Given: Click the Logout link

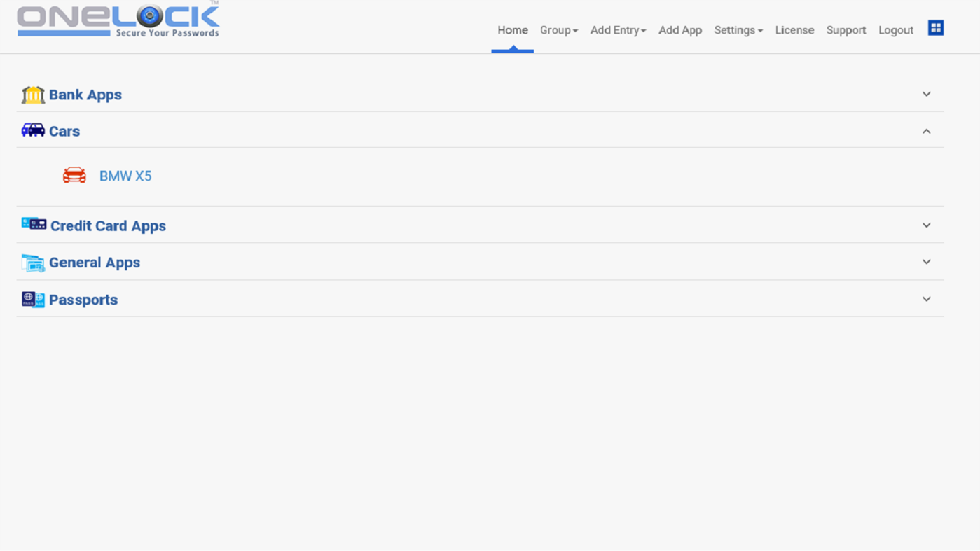Looking at the screenshot, I should pyautogui.click(x=896, y=30).
